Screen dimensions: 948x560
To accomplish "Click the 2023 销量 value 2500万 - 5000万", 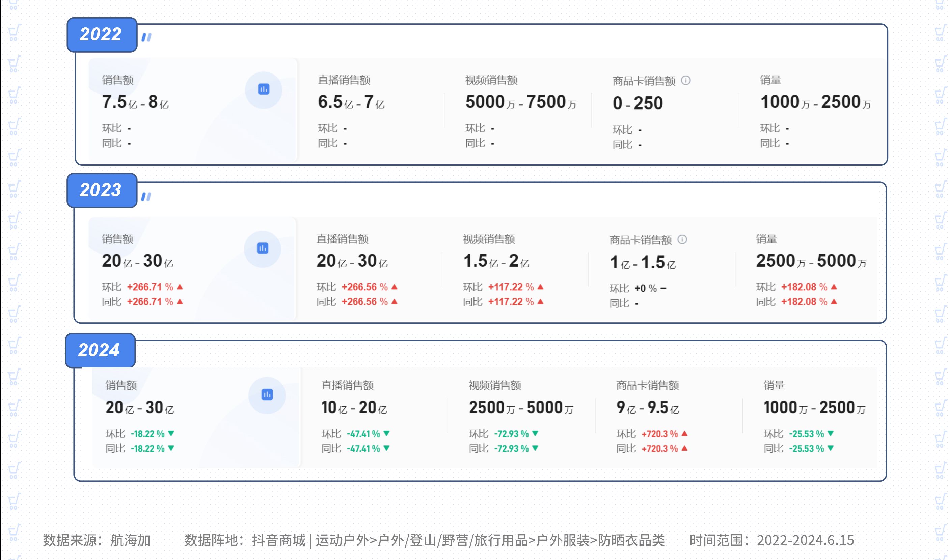I will [x=811, y=261].
